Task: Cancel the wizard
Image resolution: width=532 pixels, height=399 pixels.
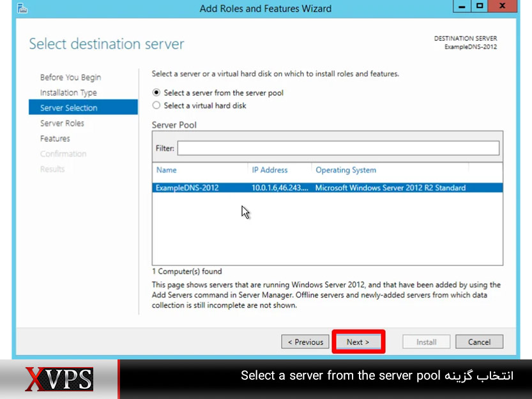Action: click(x=479, y=342)
